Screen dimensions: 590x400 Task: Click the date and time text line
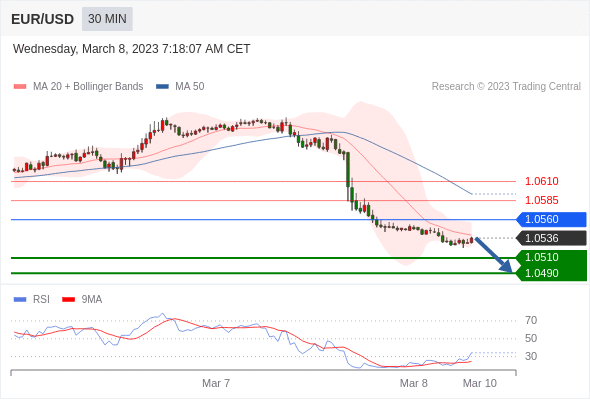(132, 49)
